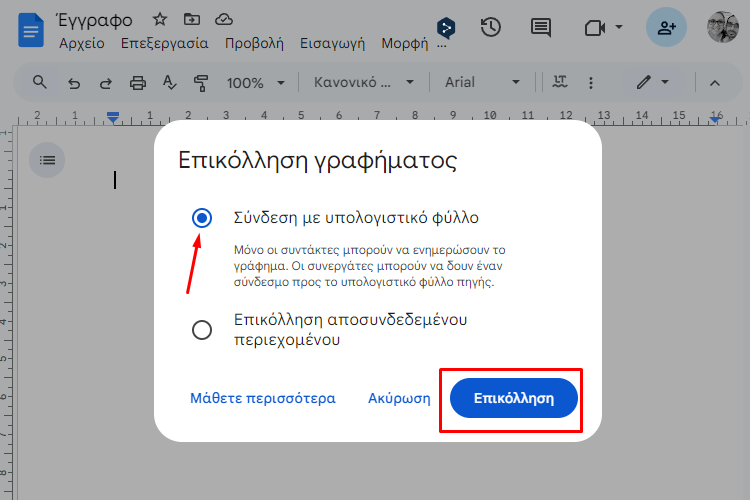The width and height of the screenshot is (750, 500).
Task: Click the Επικόλληση γραφήματος dialog title
Action: [318, 160]
